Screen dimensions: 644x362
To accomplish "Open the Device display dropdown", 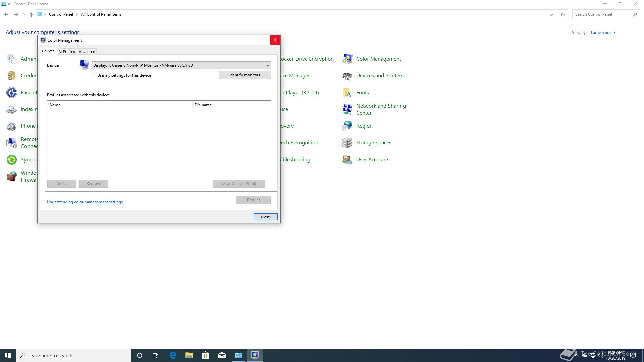I will click(181, 65).
